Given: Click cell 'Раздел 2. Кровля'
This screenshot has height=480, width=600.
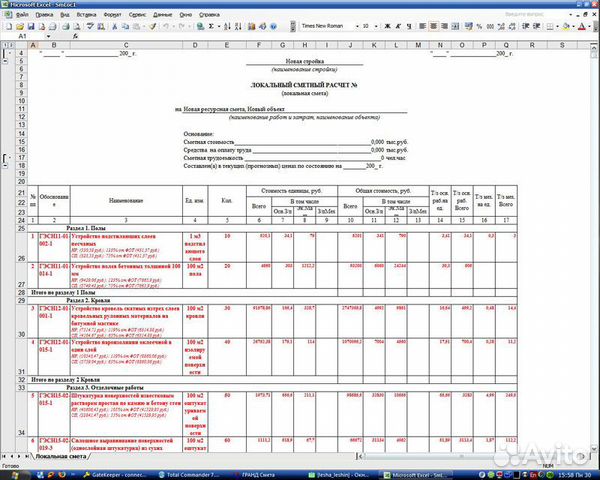Looking at the screenshot, I should point(88,300).
